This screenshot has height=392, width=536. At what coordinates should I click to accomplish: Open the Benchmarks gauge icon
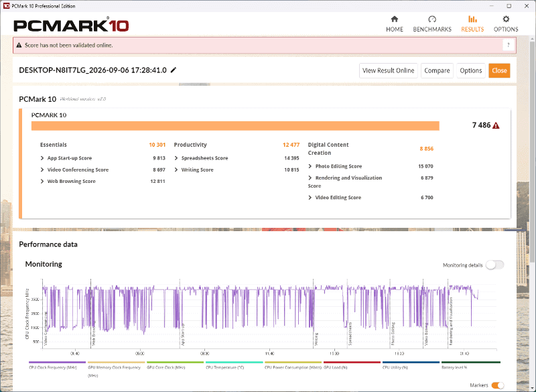tap(432, 19)
